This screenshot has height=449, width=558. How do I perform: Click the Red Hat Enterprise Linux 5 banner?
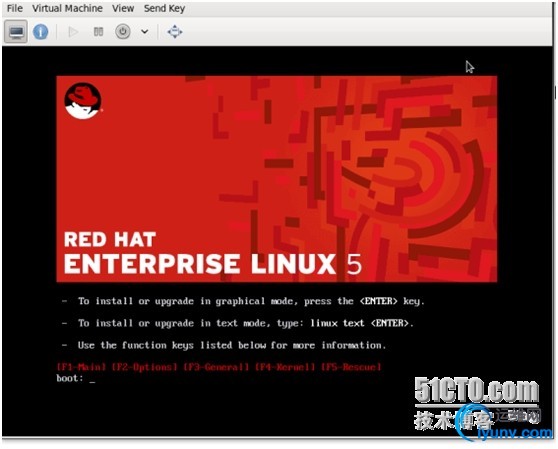coord(277,179)
